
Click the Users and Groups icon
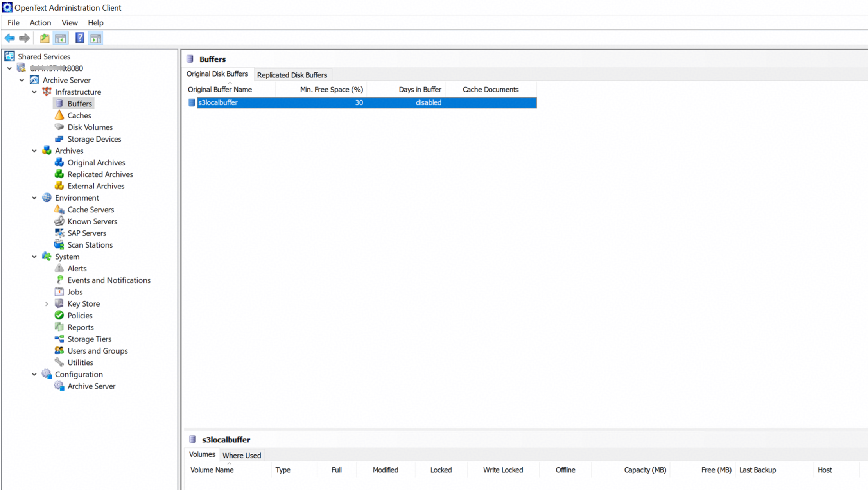[59, 350]
